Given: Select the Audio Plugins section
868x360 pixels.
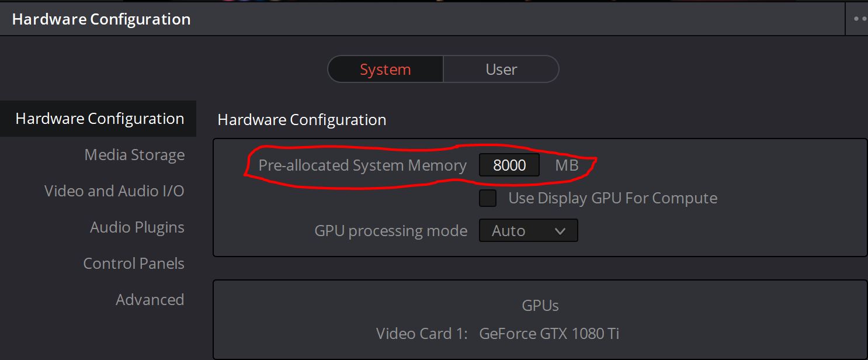Looking at the screenshot, I should point(137,227).
